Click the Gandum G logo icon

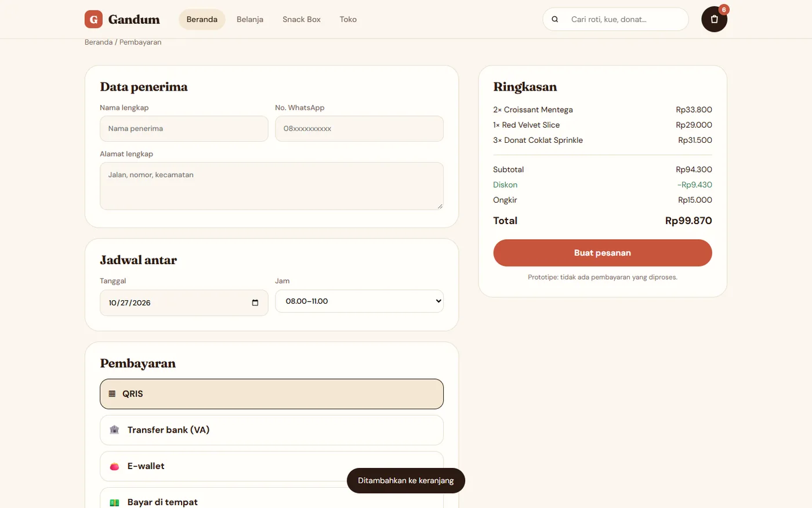point(93,19)
